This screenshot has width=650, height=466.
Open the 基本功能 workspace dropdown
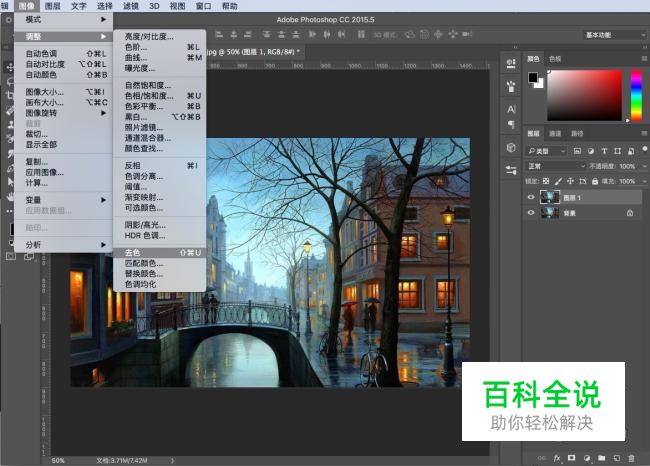pos(614,35)
